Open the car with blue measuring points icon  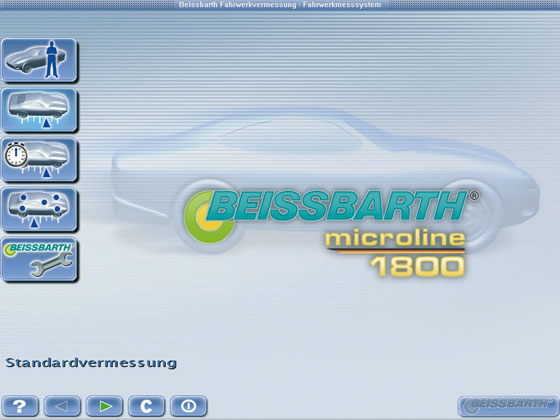coord(39,209)
